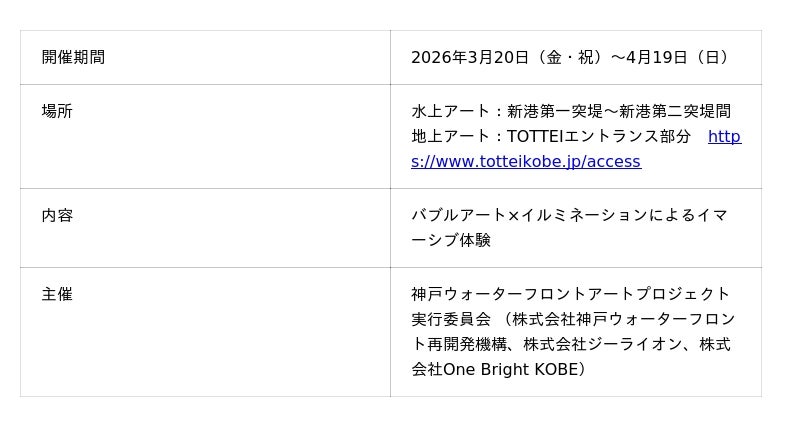
Task: Click the 開催期間 row label
Action: [73, 57]
